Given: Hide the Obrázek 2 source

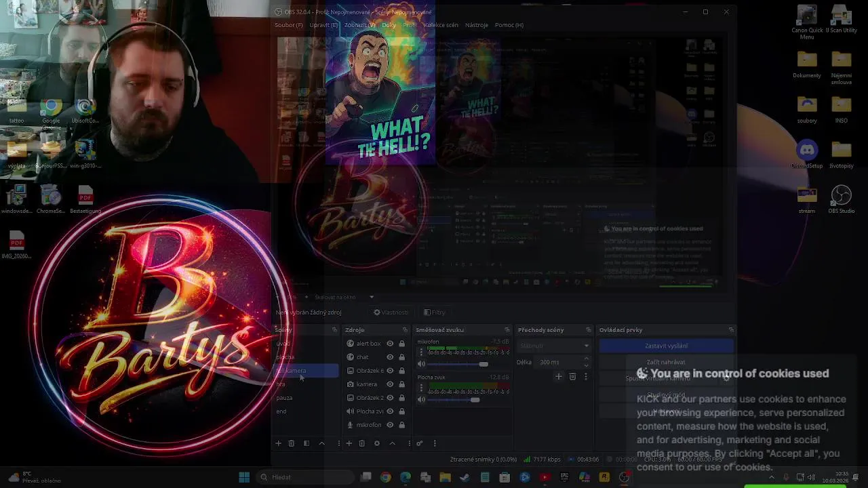Looking at the screenshot, I should pyautogui.click(x=390, y=398).
